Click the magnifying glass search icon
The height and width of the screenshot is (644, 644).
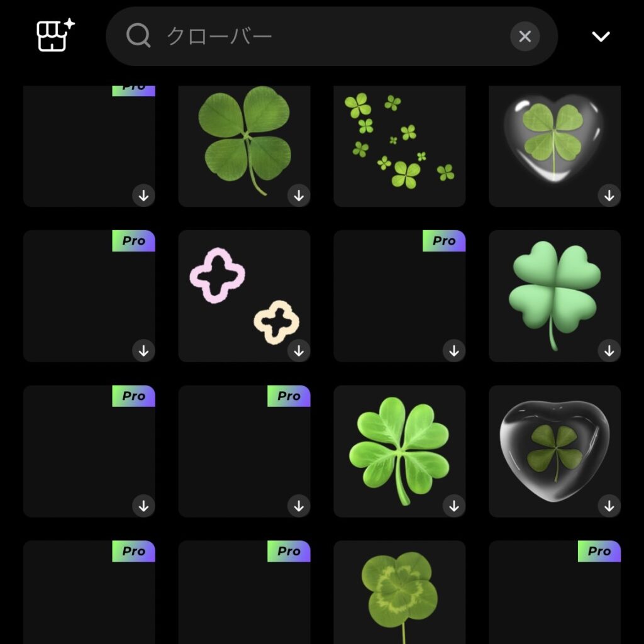tap(138, 36)
